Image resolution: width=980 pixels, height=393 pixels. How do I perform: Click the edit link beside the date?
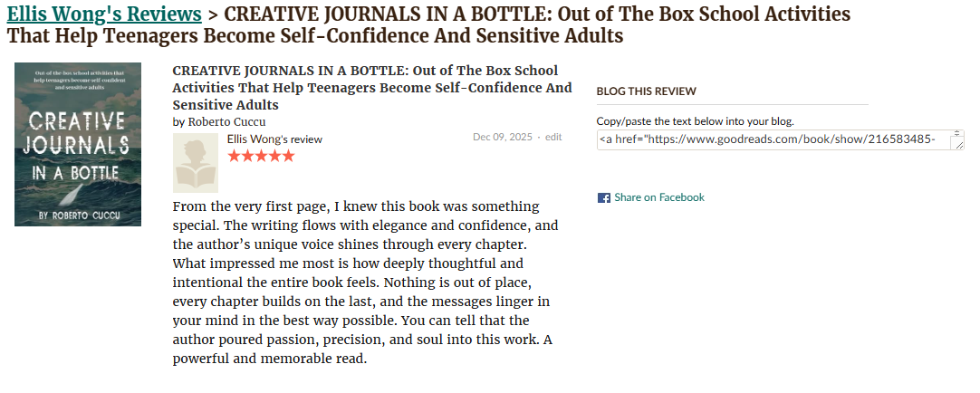553,138
